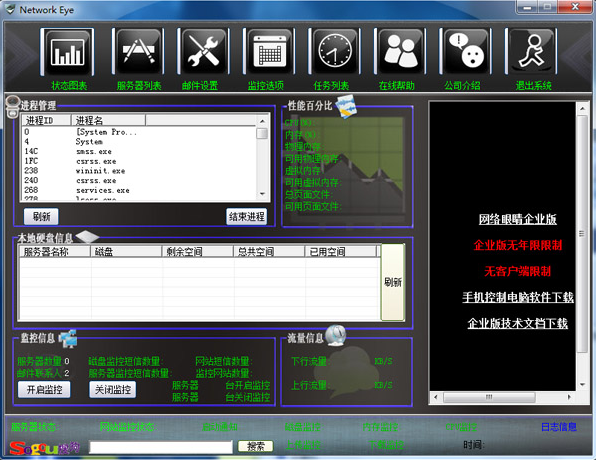Screen dimensions: 596x460
Task: Open 手机控制电脑软件下载 link
Action: pos(518,297)
